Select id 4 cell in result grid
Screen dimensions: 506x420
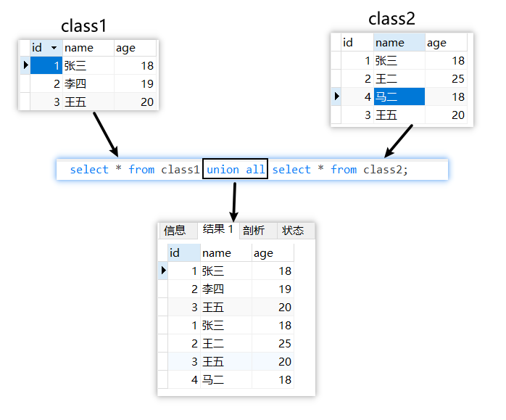pos(184,379)
